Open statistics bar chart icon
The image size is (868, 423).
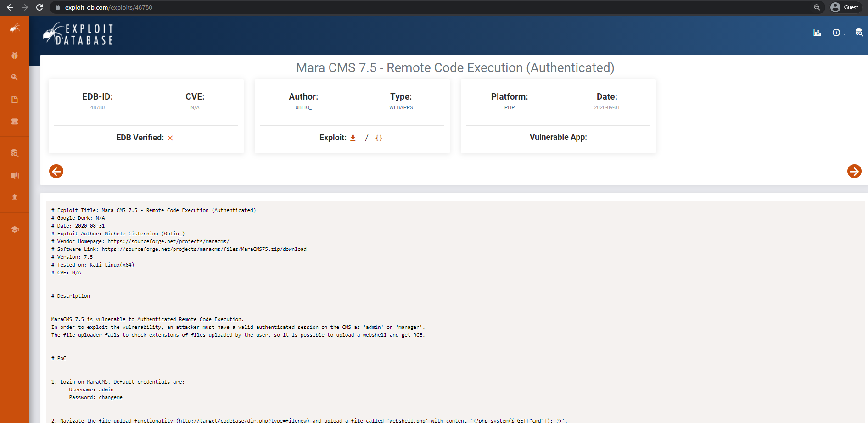[x=817, y=33]
